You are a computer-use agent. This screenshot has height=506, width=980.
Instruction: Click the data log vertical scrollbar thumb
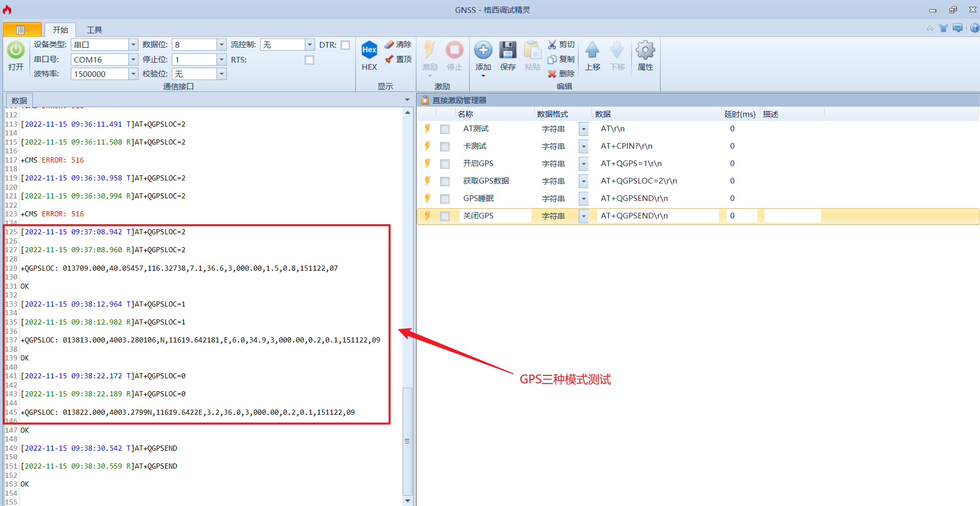pyautogui.click(x=407, y=441)
